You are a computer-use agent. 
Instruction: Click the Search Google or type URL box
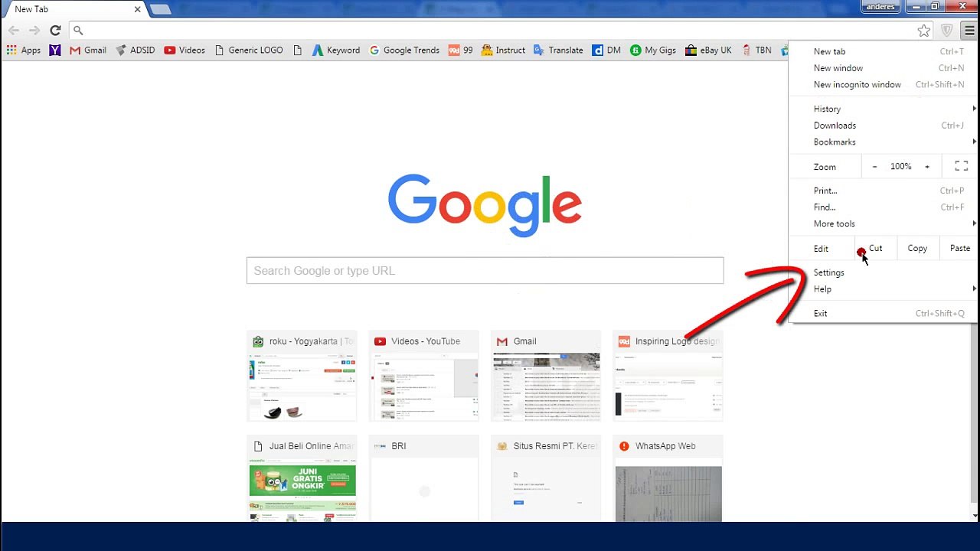pos(485,271)
